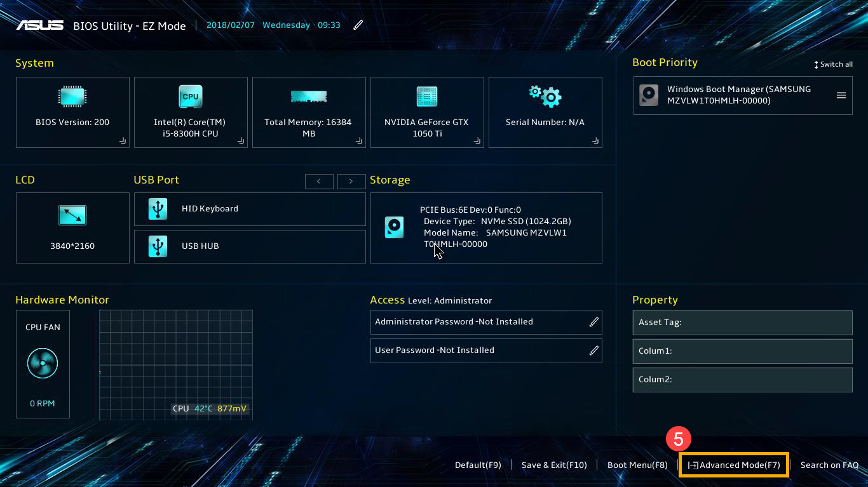The image size is (868, 487).
Task: Select Windows Boot Manager boot entry
Action: tap(743, 95)
